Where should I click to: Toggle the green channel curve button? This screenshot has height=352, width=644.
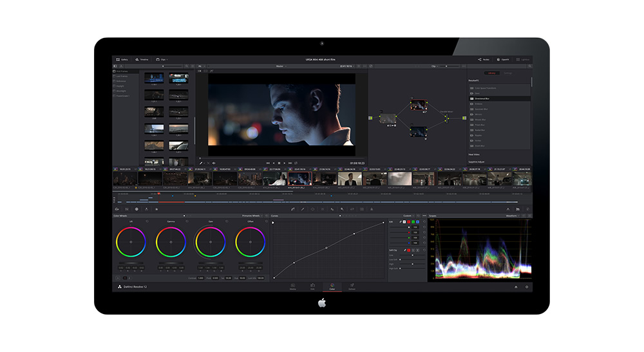point(414,221)
